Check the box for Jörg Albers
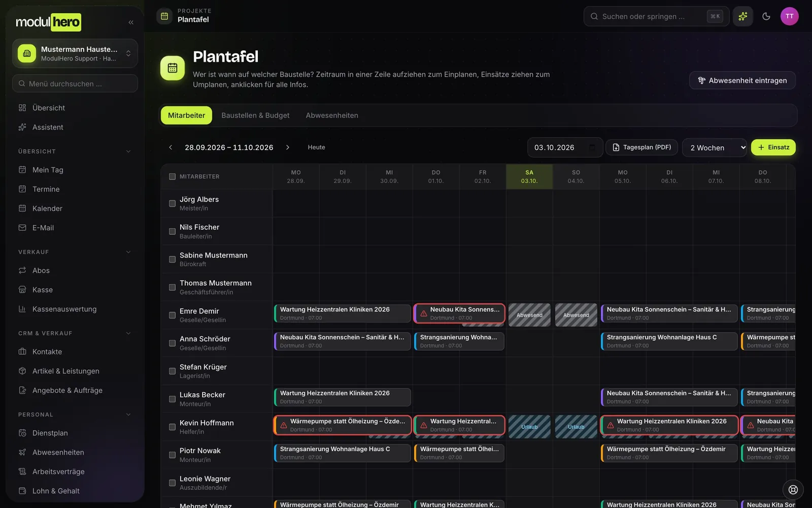 point(172,204)
